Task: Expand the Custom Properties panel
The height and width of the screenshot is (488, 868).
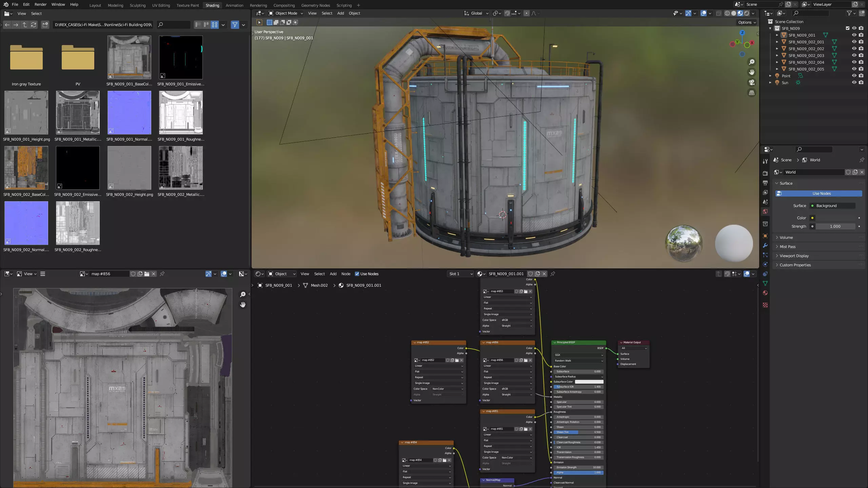Action: click(x=819, y=265)
